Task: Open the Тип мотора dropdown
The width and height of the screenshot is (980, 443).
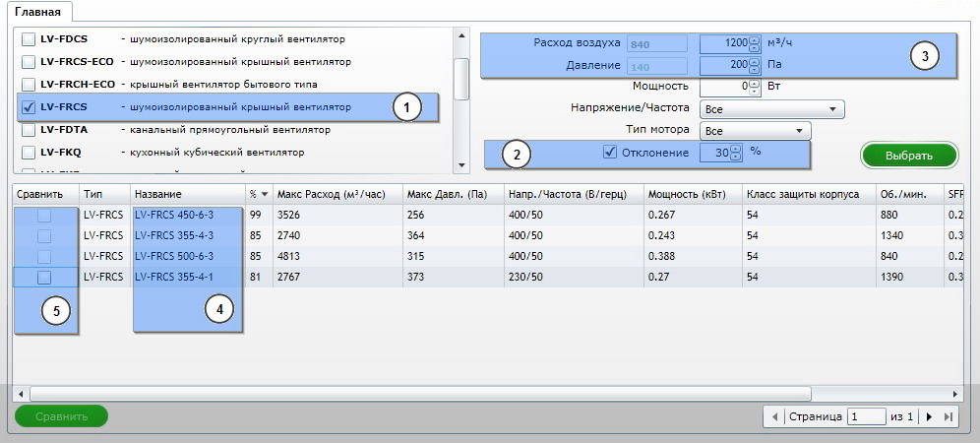Action: [x=755, y=130]
